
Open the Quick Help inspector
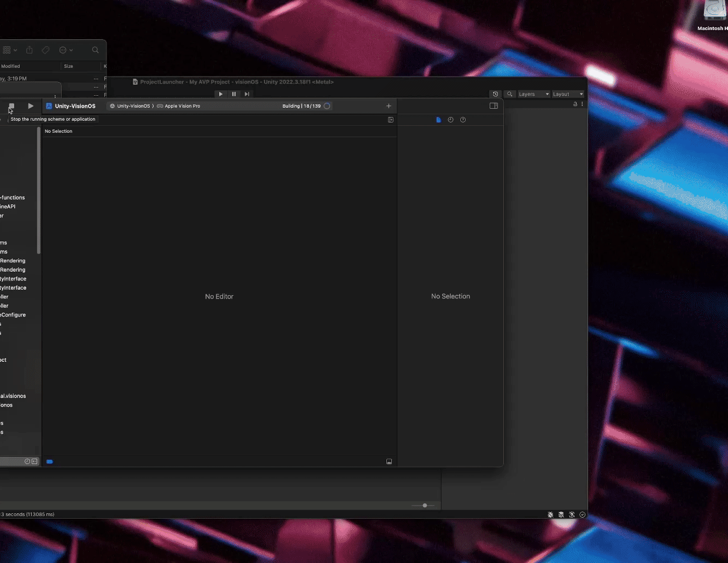pos(463,120)
